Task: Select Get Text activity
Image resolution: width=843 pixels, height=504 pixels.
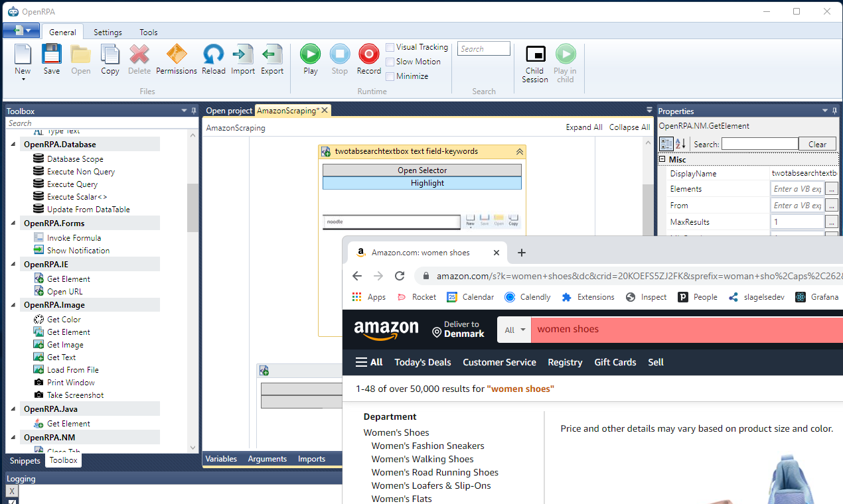Action: pyautogui.click(x=61, y=357)
